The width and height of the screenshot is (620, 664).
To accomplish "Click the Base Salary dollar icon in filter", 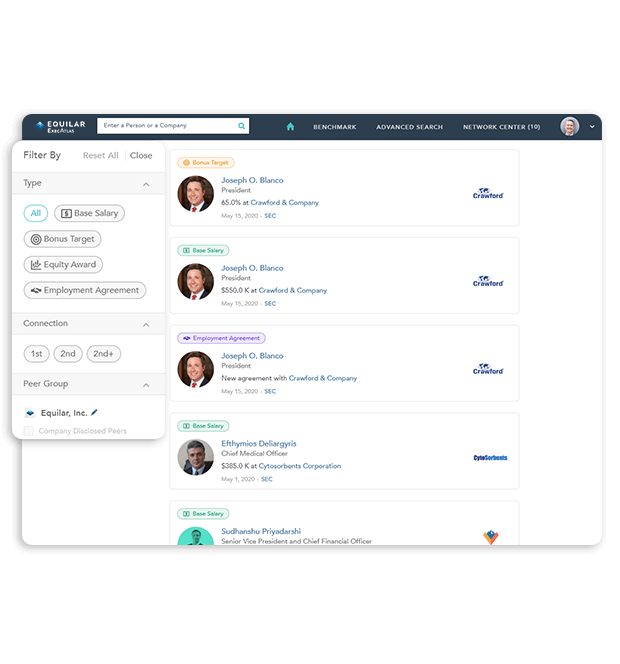I will pyautogui.click(x=66, y=213).
